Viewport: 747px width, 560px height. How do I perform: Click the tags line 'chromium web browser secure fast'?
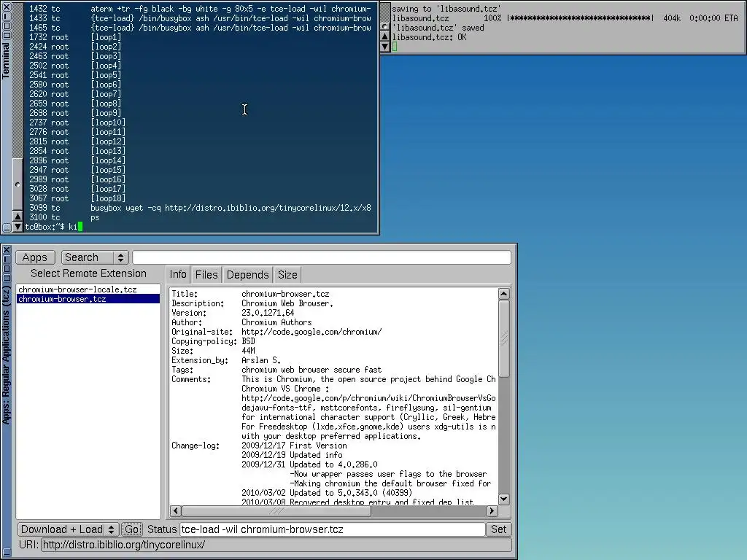tap(311, 370)
